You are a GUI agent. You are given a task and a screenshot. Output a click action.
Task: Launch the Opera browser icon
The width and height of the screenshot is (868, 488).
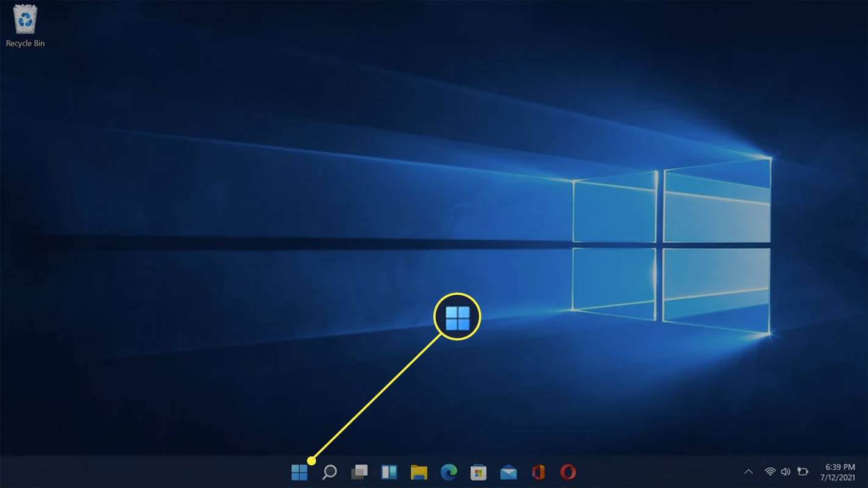pos(568,472)
